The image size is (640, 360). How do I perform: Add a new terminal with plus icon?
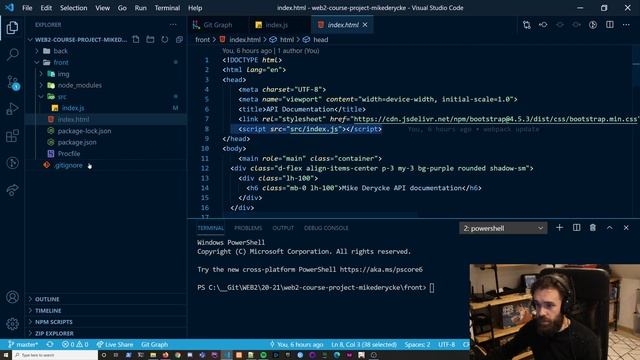coord(560,228)
